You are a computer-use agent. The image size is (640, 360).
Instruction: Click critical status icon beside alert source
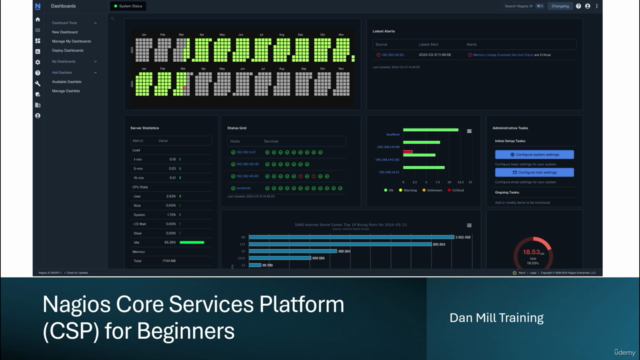378,55
